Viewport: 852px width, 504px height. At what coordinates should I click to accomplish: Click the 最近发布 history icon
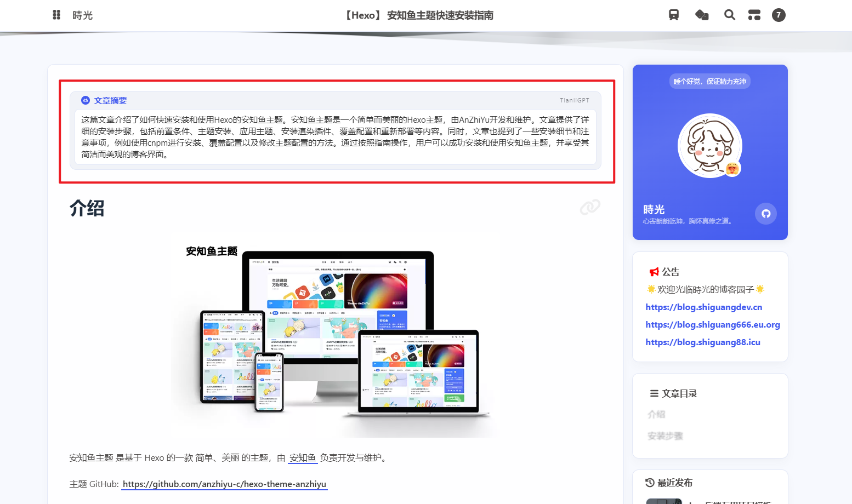click(650, 483)
